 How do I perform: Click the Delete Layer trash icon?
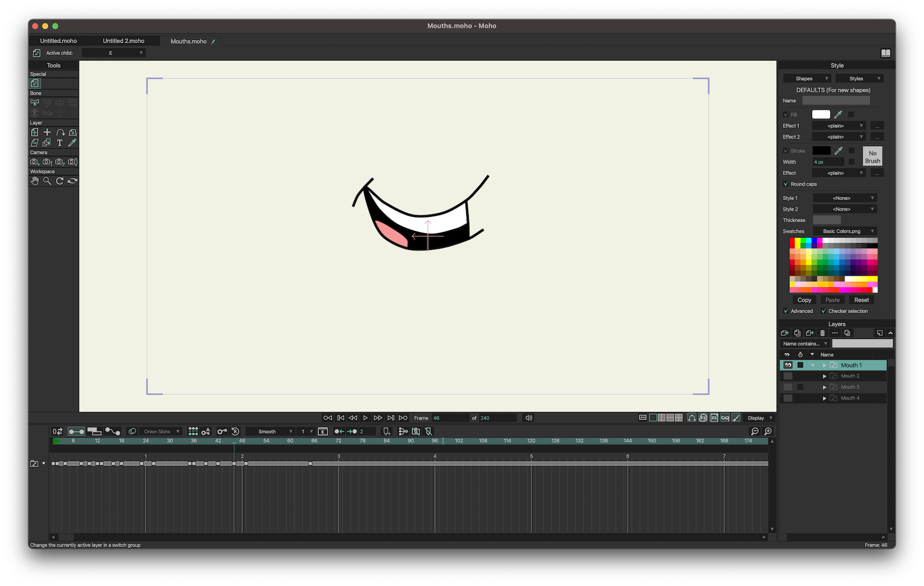tap(822, 333)
